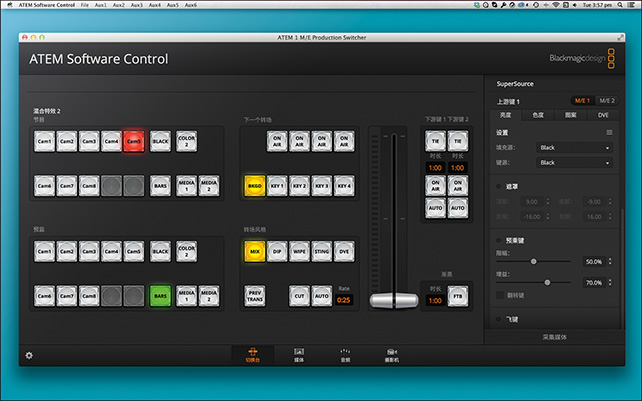
Task: Click the AUTO button beside CUT
Action: click(322, 296)
